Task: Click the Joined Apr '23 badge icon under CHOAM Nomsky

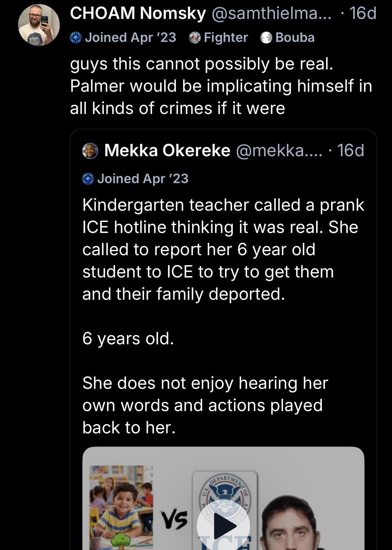Action: tap(76, 38)
